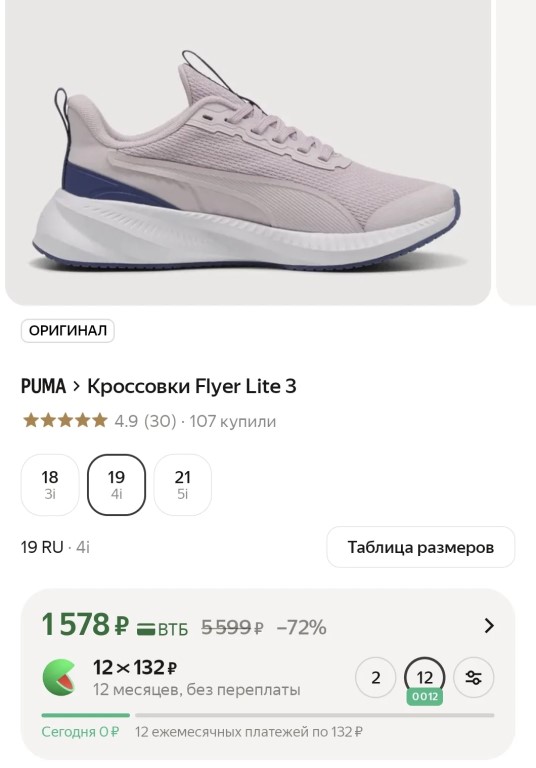The image size is (536, 768).
Task: Open the Кроссовки Flyer Lite 3 title
Action: [192, 386]
